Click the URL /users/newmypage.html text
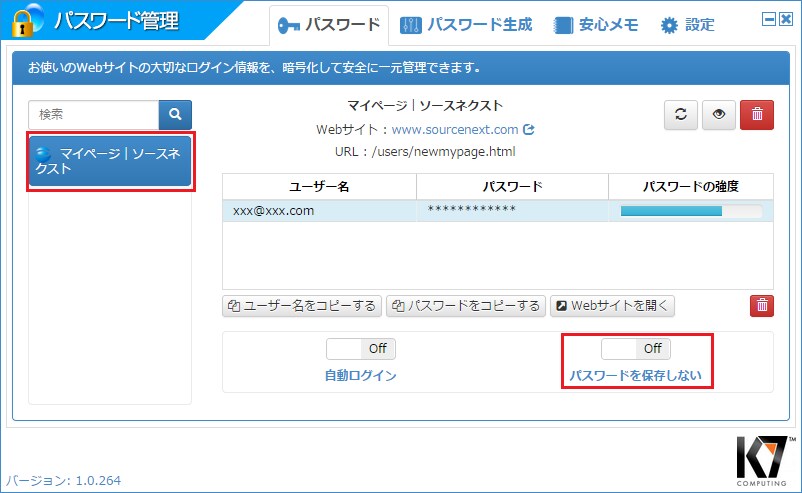 425,152
